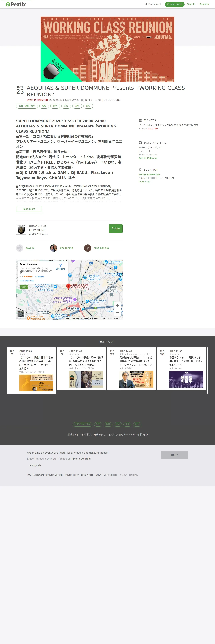Click the Directions icon on map
The height and width of the screenshot is (644, 215).
[61, 265]
